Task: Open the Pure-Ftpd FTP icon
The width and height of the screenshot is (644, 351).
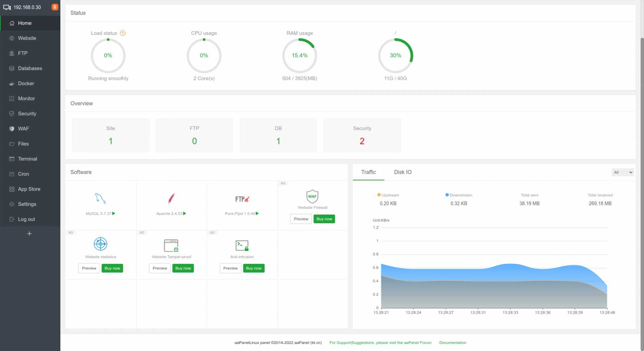Action: 242,199
